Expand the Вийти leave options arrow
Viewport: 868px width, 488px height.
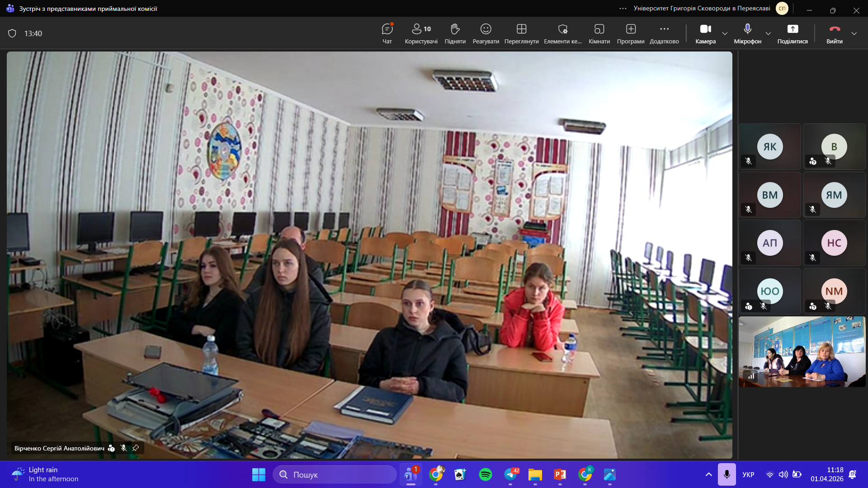854,33
